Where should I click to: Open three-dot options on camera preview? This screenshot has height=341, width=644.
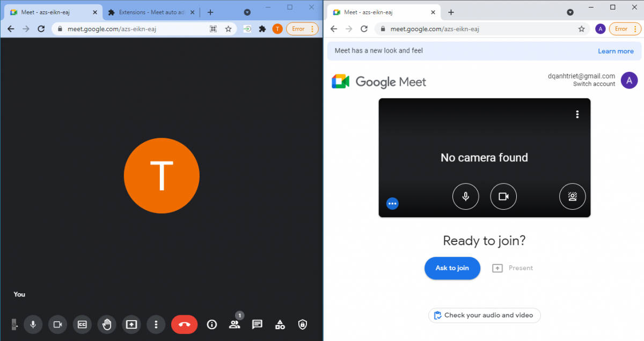coord(577,114)
